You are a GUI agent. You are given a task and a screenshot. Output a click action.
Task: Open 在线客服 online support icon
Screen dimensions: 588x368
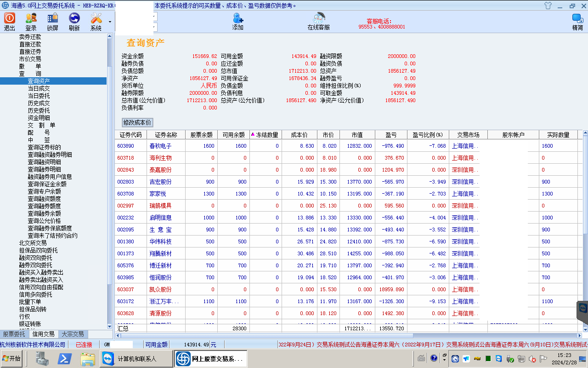pyautogui.click(x=318, y=21)
